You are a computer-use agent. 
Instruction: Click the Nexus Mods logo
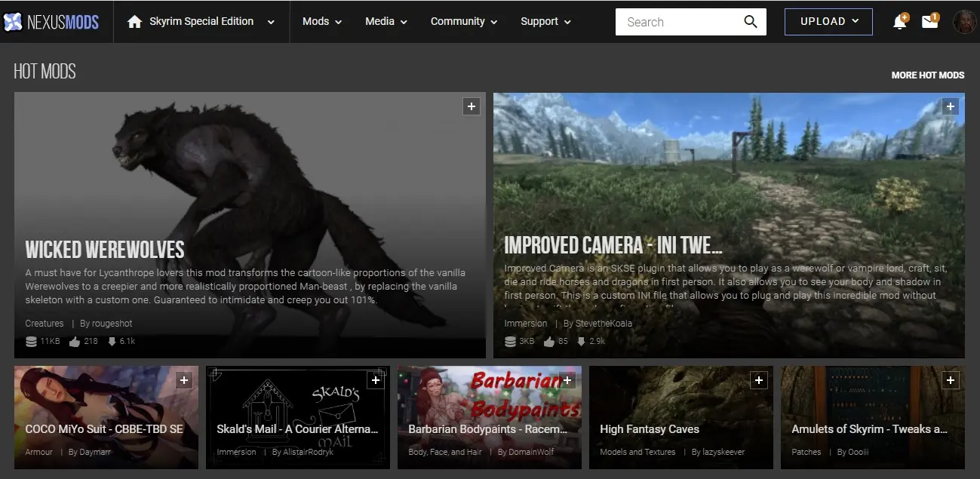51,22
